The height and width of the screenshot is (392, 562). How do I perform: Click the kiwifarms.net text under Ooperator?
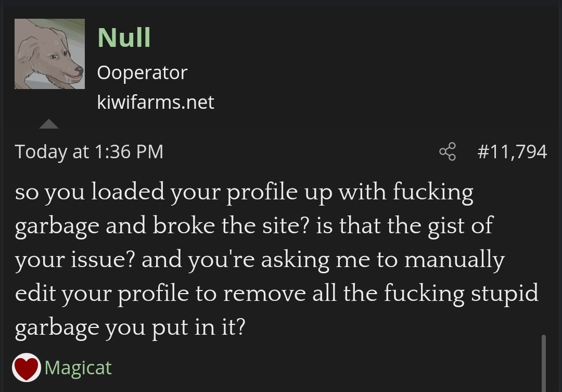pos(156,102)
